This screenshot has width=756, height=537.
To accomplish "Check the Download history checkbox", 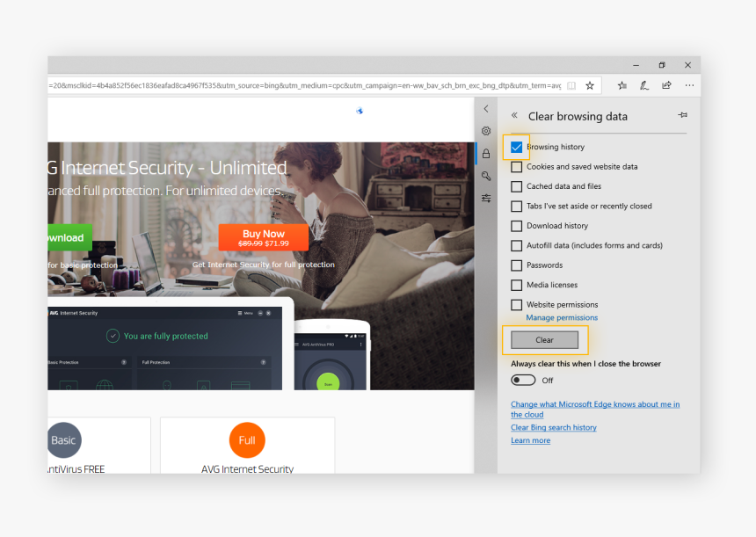I will pyautogui.click(x=516, y=226).
